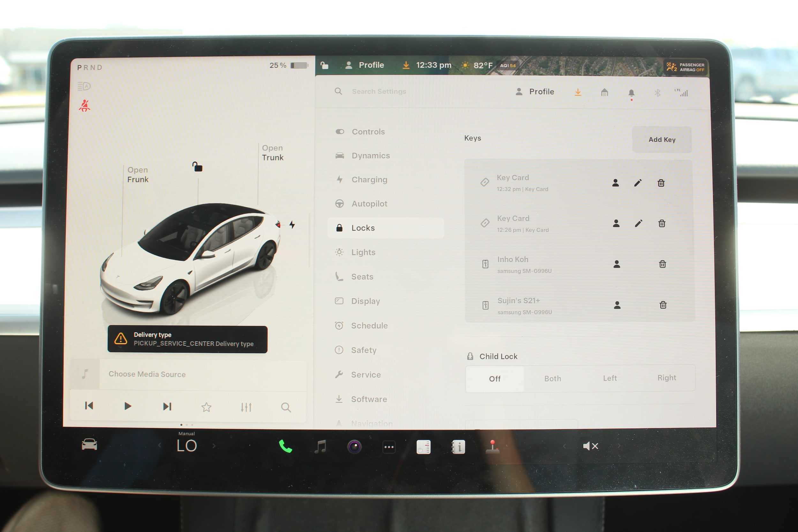Tap the headlight auto high-beam indicator
This screenshot has width=798, height=532.
pos(84,86)
